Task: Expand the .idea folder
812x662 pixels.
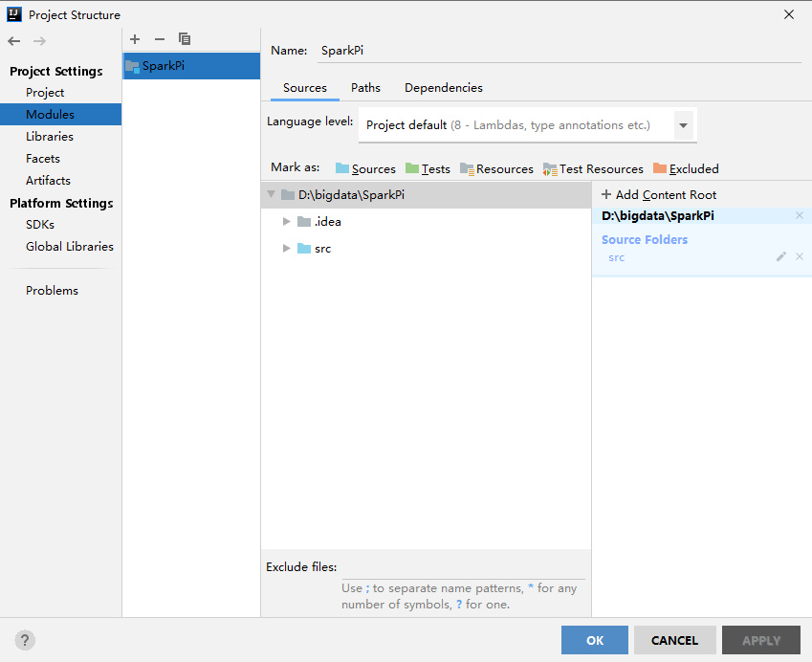Action: tap(286, 222)
